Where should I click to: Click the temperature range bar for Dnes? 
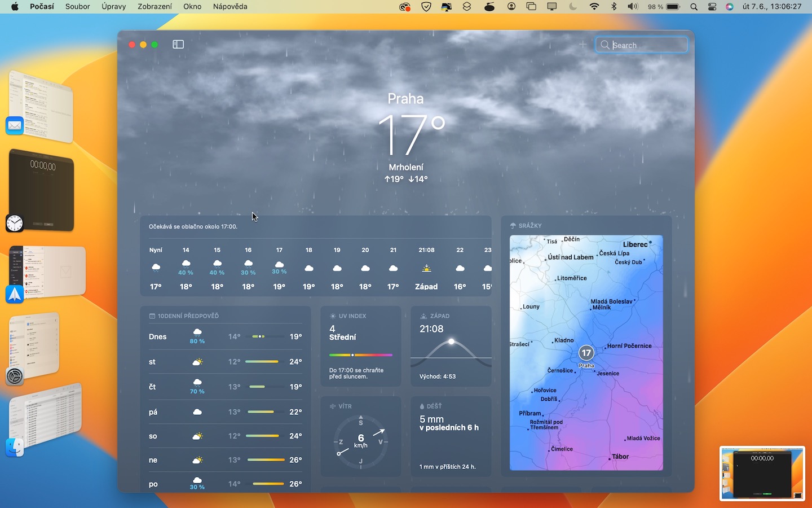(x=266, y=336)
